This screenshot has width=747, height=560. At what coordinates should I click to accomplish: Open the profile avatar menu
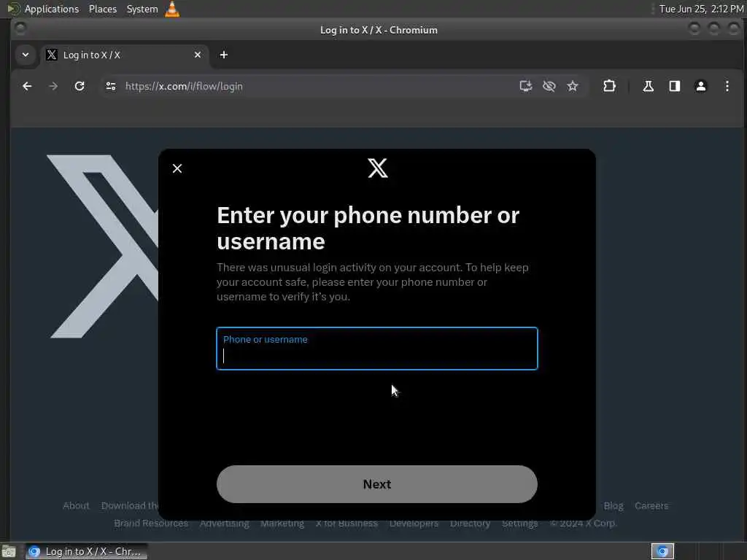[701, 86]
